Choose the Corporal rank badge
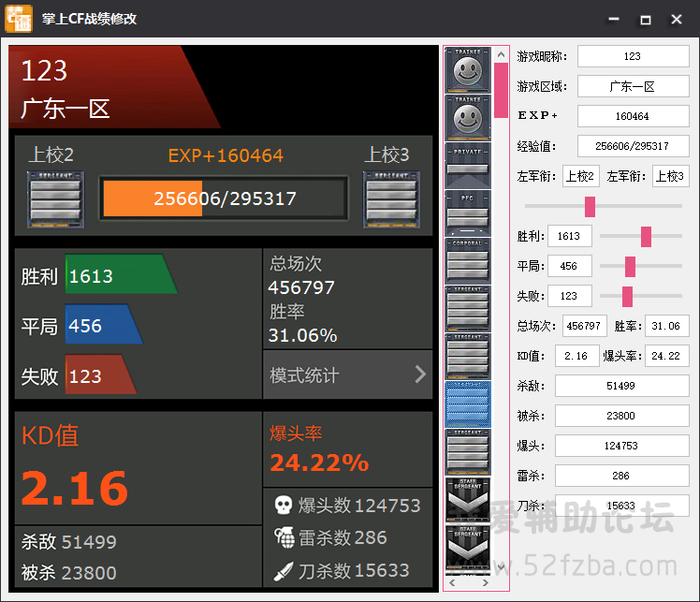 tap(467, 261)
